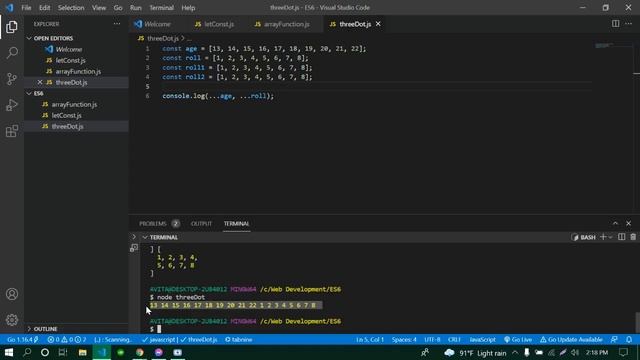Image resolution: width=640 pixels, height=360 pixels.
Task: Split the editor to the right
Action: [x=615, y=24]
